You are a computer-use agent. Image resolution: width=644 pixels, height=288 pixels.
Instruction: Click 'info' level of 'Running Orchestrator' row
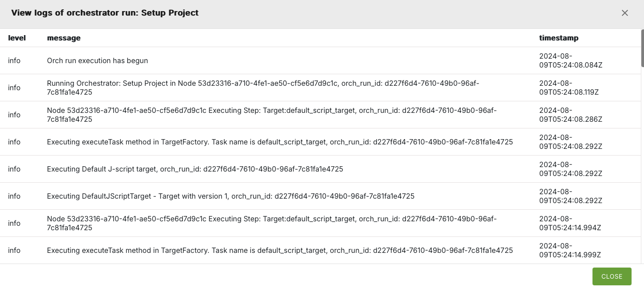tap(14, 88)
